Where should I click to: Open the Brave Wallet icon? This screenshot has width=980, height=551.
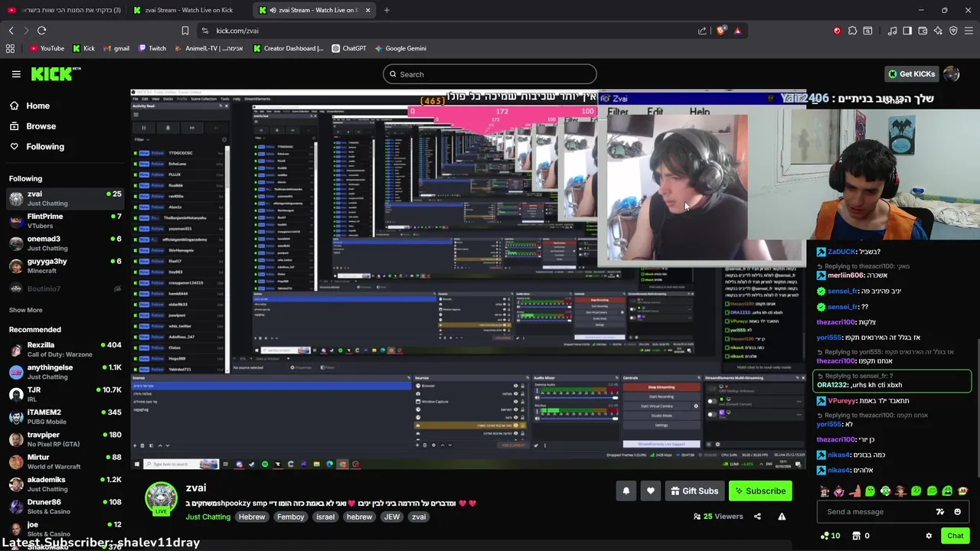(x=923, y=31)
